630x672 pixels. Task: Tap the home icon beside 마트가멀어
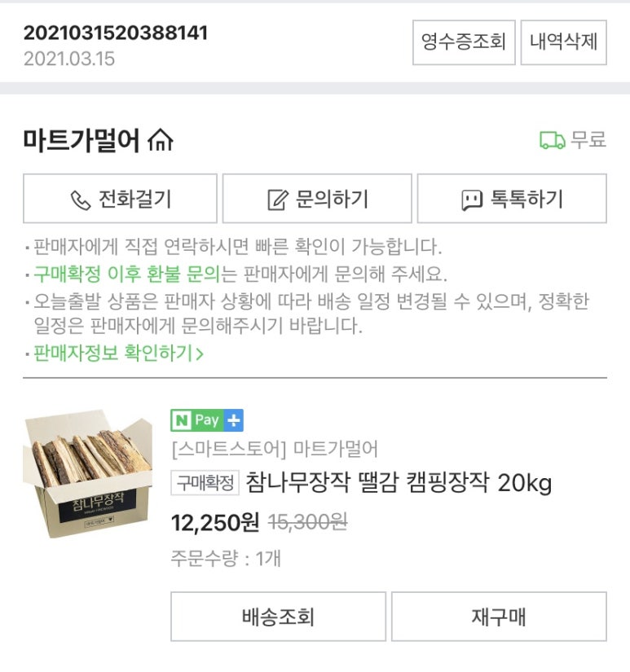161,141
